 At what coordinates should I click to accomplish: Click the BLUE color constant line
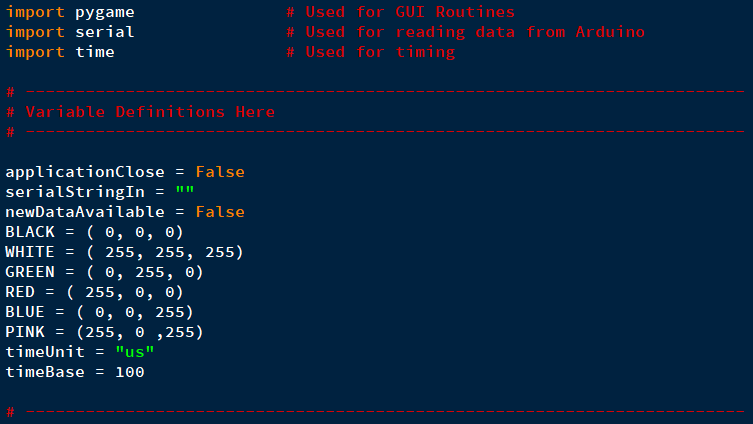click(99, 312)
